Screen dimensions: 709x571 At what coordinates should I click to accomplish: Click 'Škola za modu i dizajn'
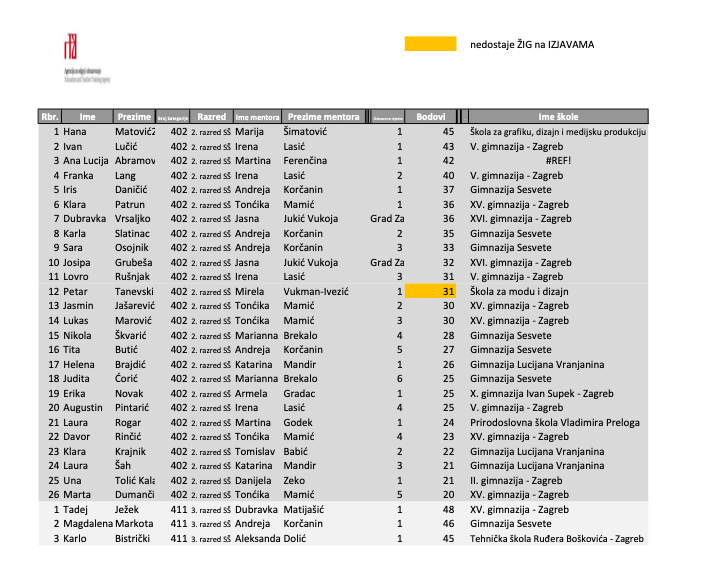[519, 292]
